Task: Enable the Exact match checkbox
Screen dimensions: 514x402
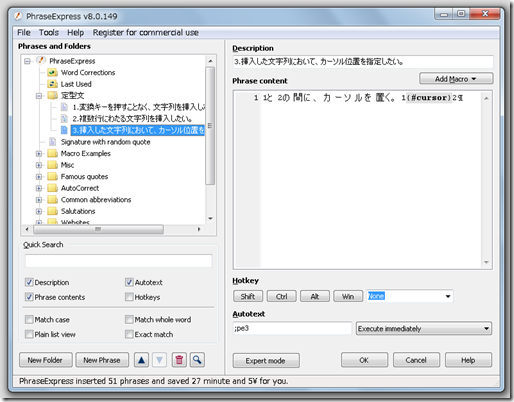Action: 129,334
